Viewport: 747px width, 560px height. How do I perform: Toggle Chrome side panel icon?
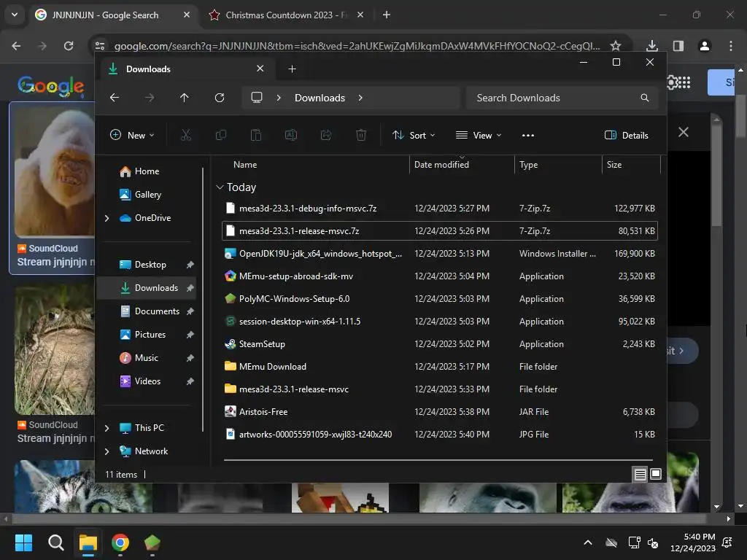click(x=678, y=46)
